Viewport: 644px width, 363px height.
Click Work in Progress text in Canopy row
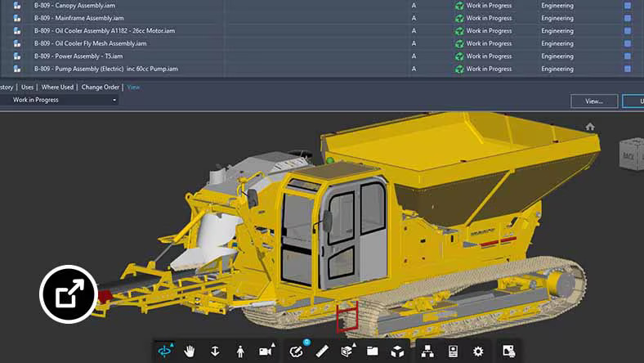(x=489, y=6)
